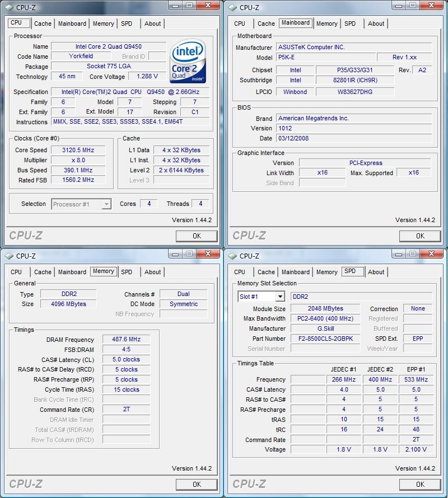
Task: Select About tab in Mainboard tab window
Action: point(376,24)
